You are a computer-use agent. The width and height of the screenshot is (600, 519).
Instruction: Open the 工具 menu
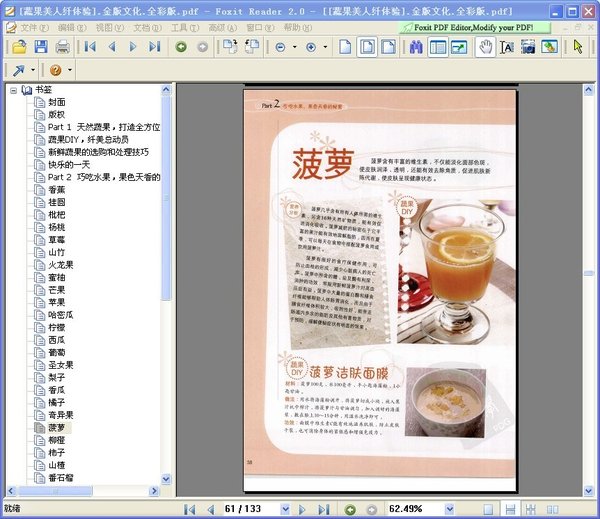pos(178,27)
